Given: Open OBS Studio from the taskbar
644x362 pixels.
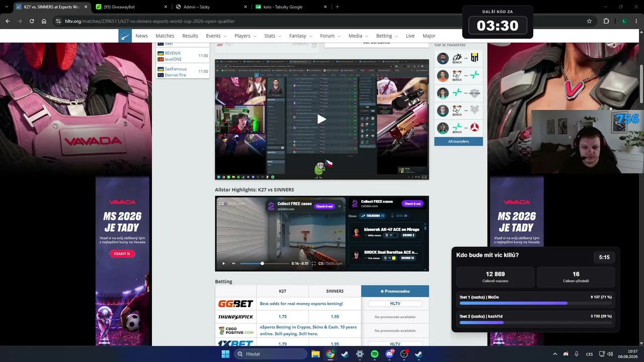Looking at the screenshot, I should pyautogui.click(x=404, y=354).
